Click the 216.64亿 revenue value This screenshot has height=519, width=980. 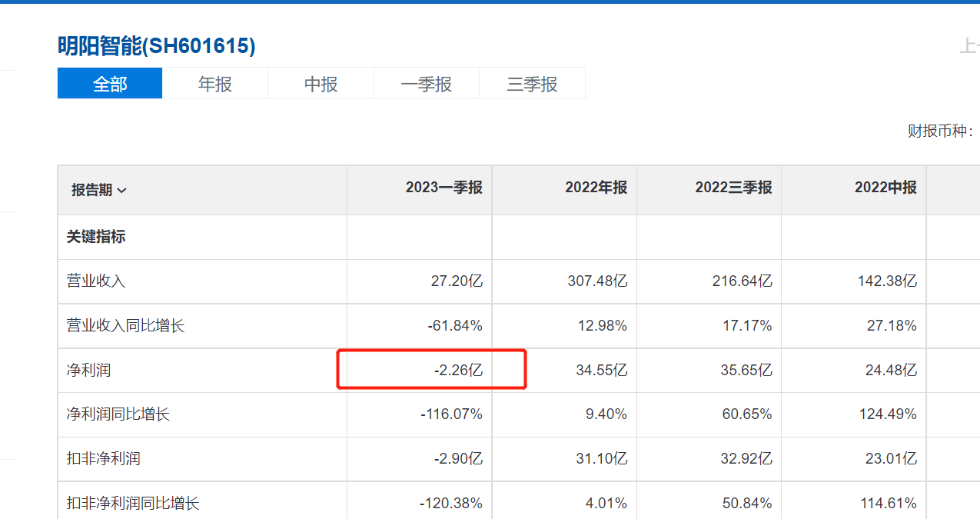tap(742, 281)
